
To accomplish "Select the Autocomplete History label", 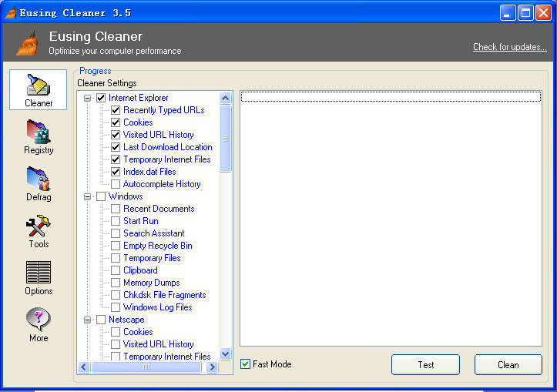I will coord(162,184).
